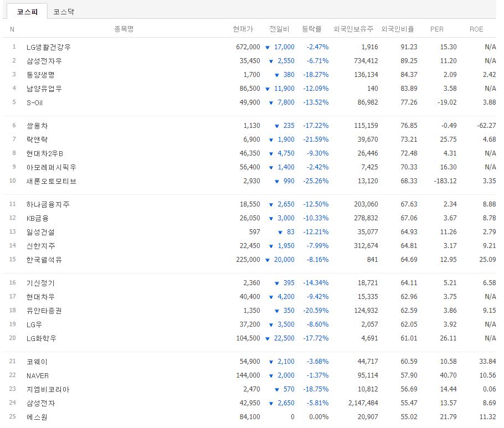Click the 0.00% change rate cell
The image size is (504, 428).
319,417
